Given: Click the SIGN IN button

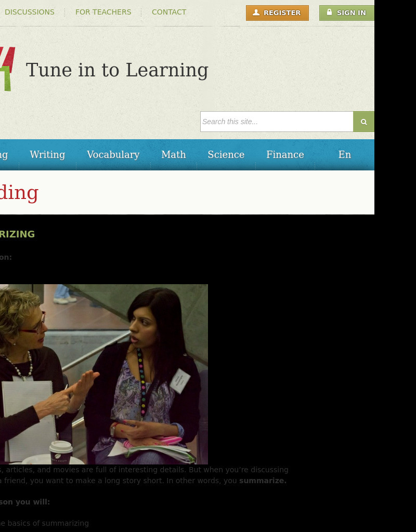Looking at the screenshot, I should pos(347,13).
